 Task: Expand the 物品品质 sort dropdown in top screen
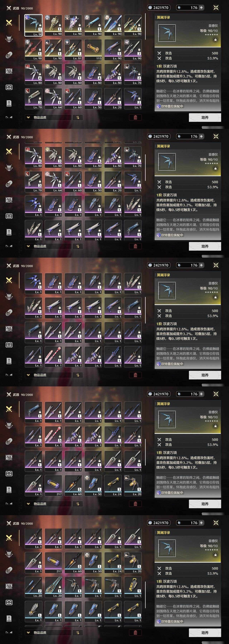(x=48, y=118)
